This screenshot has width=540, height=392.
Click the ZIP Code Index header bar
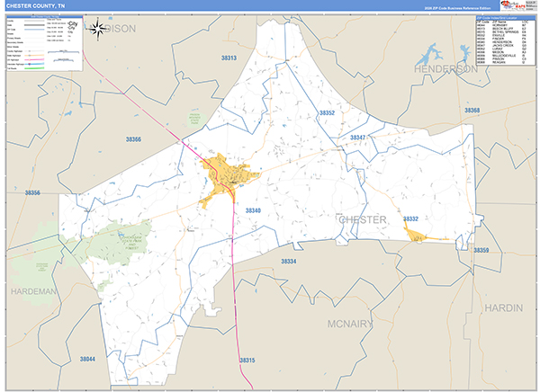[x=506, y=18]
